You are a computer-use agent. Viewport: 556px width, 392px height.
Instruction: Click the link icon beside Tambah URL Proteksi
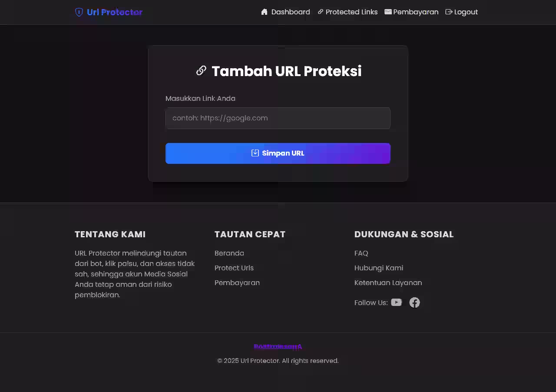[x=201, y=71]
